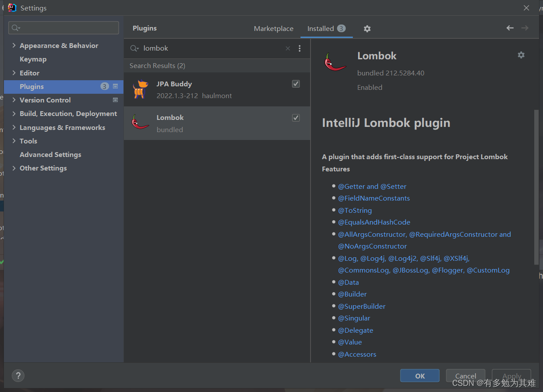Click the Apply button

511,376
